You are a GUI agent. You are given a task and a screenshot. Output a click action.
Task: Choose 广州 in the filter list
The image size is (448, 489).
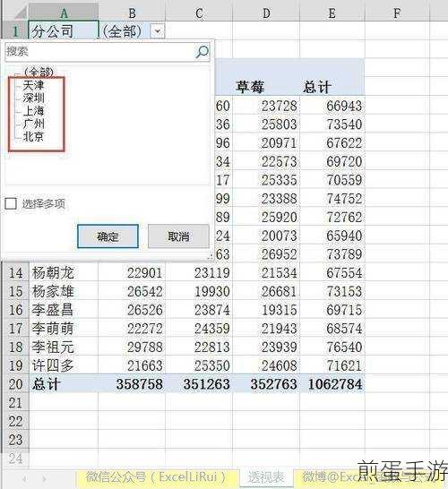point(33,124)
